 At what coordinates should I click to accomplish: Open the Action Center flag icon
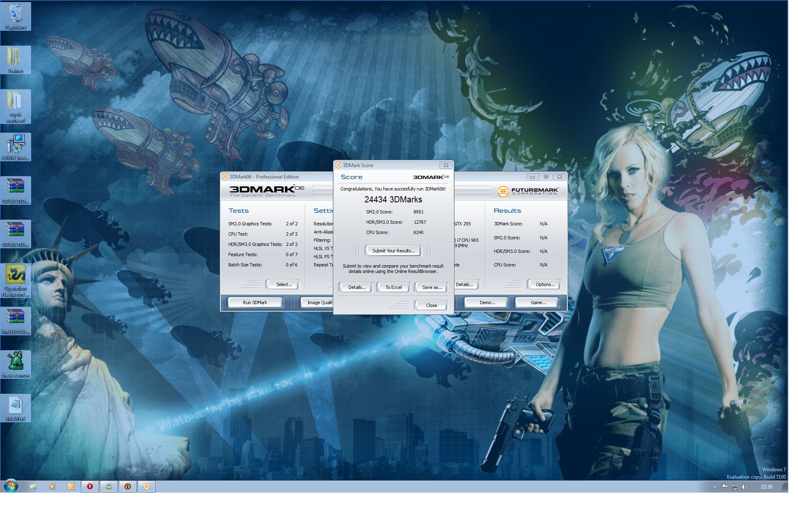point(725,487)
